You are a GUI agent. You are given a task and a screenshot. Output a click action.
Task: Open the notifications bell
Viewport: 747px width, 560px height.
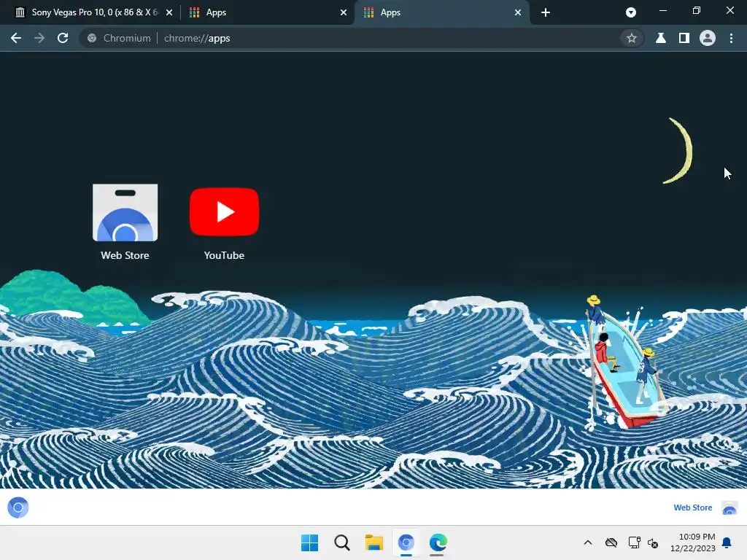click(x=727, y=542)
